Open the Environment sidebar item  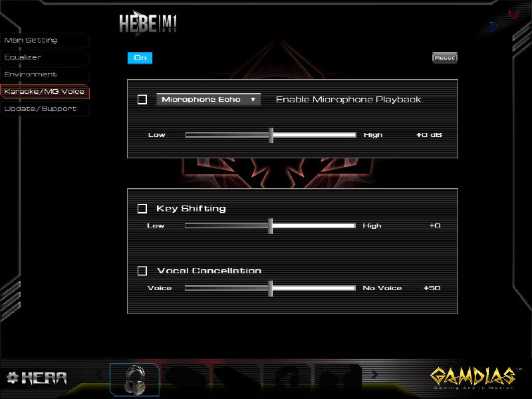45,74
